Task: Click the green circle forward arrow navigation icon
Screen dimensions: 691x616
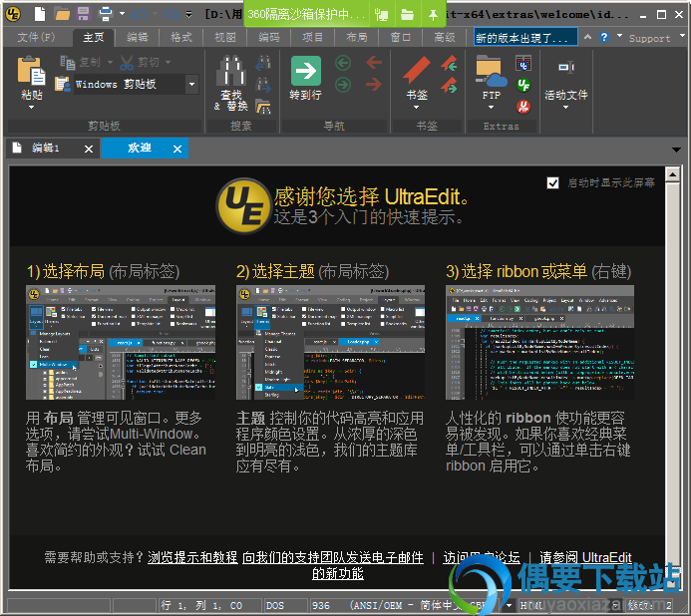Action: 343,84
